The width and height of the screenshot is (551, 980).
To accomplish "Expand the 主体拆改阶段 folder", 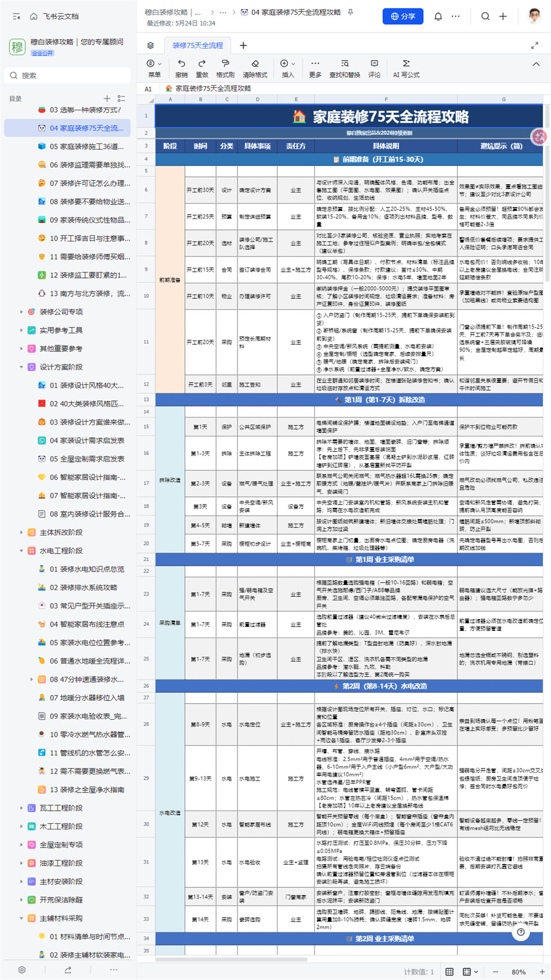I will point(21,533).
